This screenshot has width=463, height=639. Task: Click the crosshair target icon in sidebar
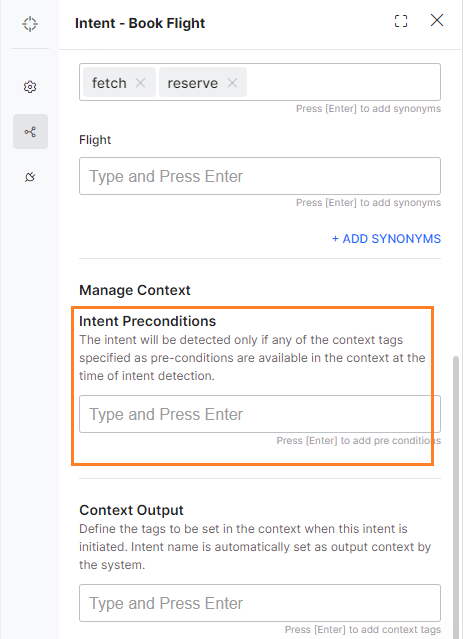click(x=30, y=24)
